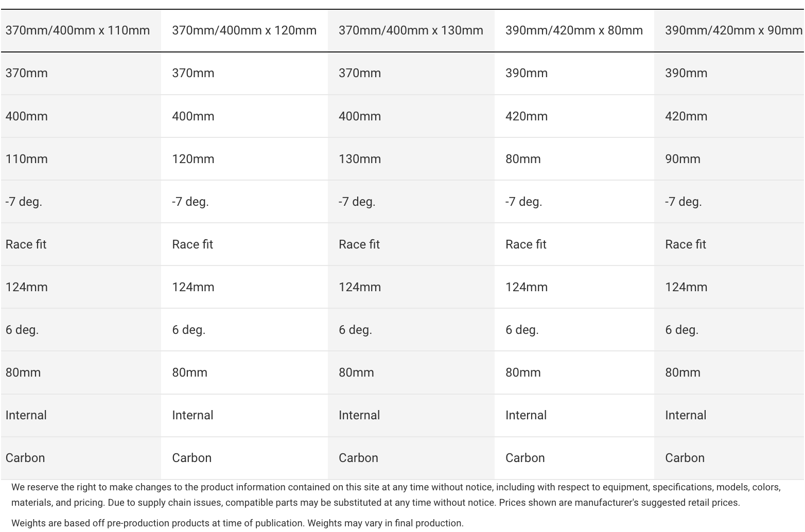Click Internal in the 370mm/400mm x 110mm column

(26, 415)
